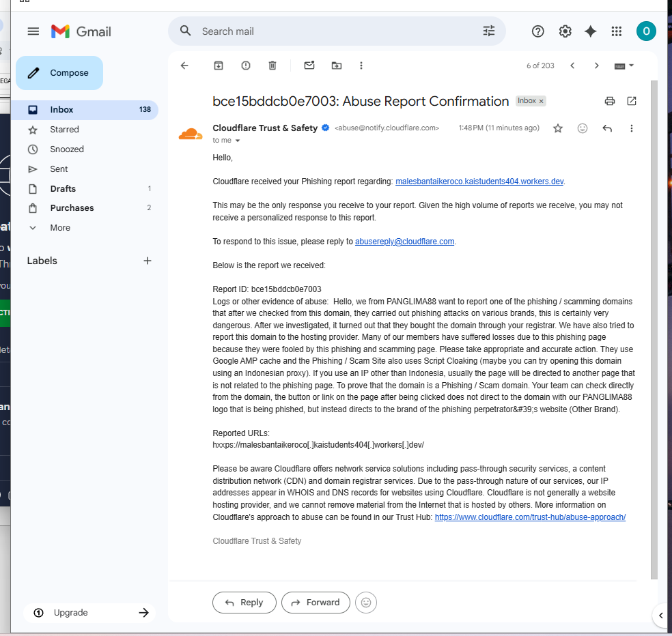Go back to inbox with arrow
The image size is (672, 636).
184,66
